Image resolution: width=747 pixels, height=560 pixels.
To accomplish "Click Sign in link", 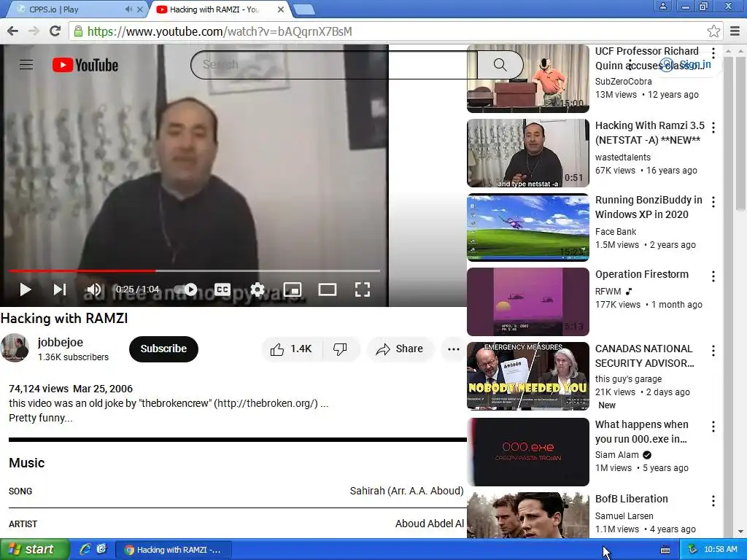I will 686,65.
